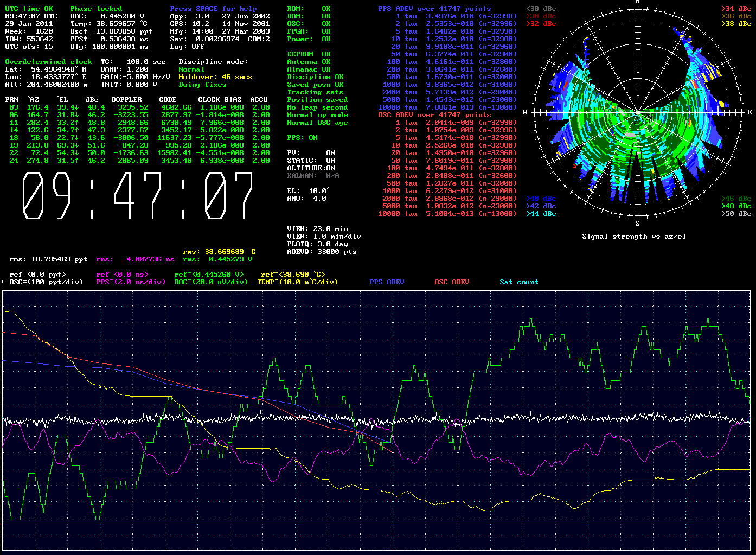756x555 pixels.
Task: Toggle the "STATIC: ON" filter setting
Action: tap(311, 161)
